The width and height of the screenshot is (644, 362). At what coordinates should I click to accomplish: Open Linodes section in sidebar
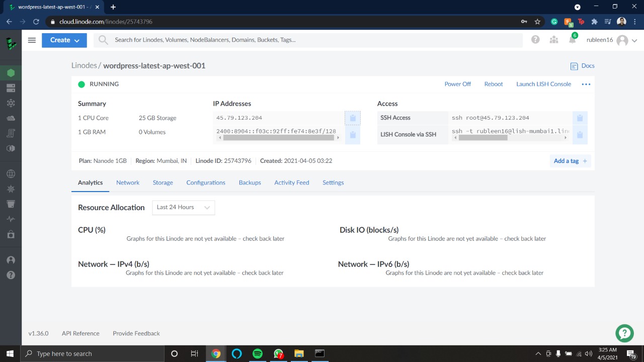11,73
